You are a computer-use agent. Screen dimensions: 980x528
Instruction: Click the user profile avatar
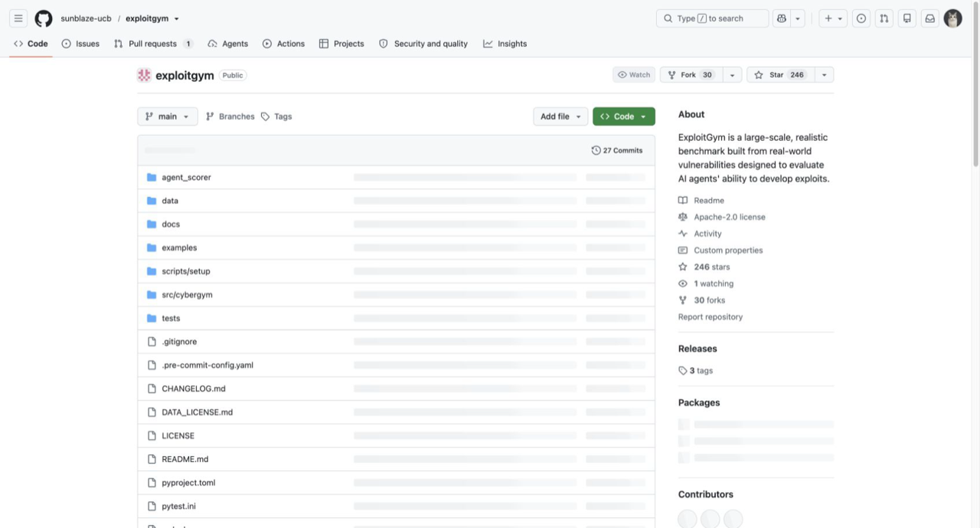(x=952, y=18)
